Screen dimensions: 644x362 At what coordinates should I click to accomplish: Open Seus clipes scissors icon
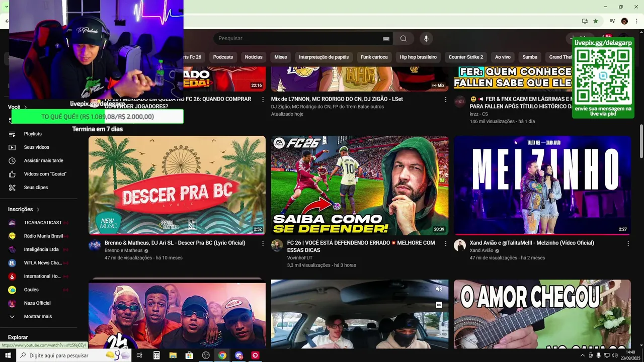12,188
